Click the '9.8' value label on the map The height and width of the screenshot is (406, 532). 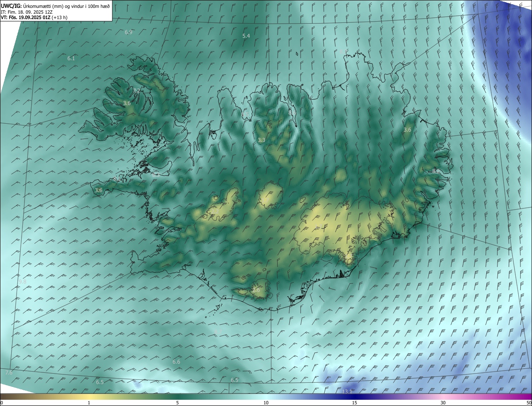click(22, 281)
